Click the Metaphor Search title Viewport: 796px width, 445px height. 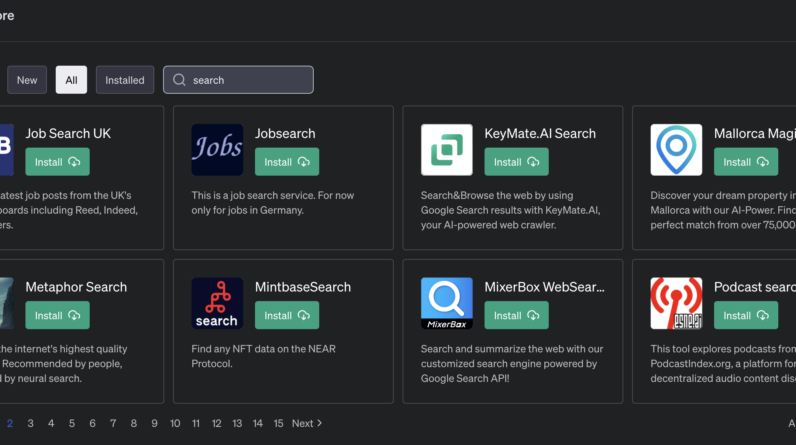click(76, 287)
